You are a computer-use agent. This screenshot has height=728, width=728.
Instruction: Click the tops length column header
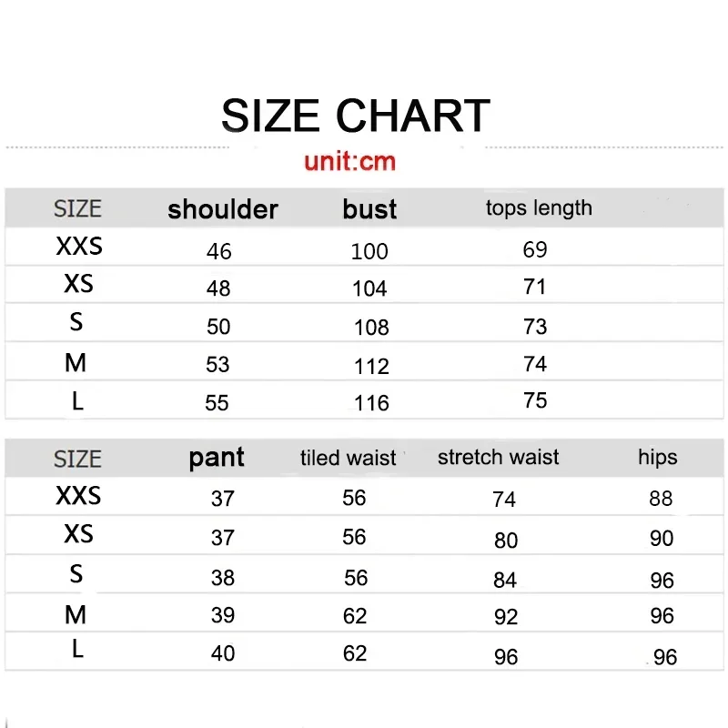(x=539, y=208)
